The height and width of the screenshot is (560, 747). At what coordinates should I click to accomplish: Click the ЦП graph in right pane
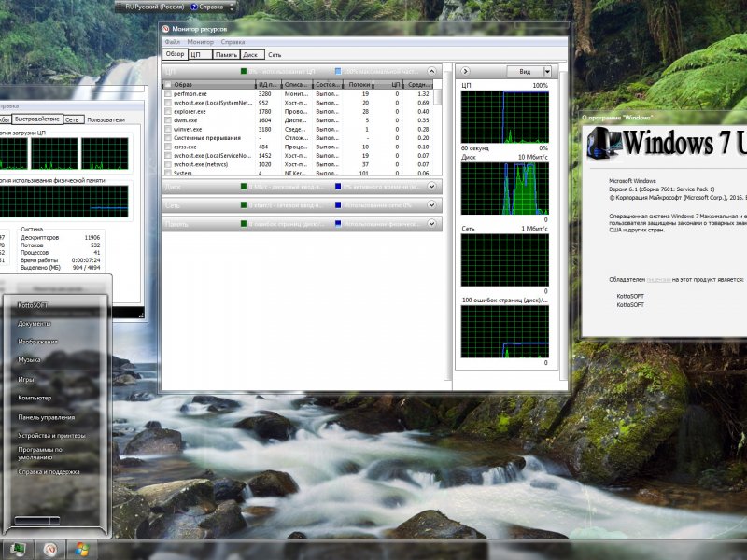click(504, 118)
